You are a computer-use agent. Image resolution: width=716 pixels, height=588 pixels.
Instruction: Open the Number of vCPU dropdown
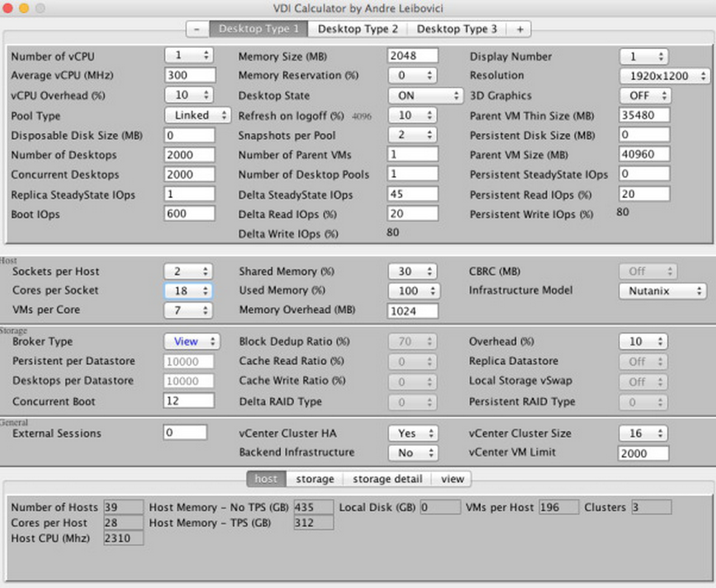tap(188, 56)
